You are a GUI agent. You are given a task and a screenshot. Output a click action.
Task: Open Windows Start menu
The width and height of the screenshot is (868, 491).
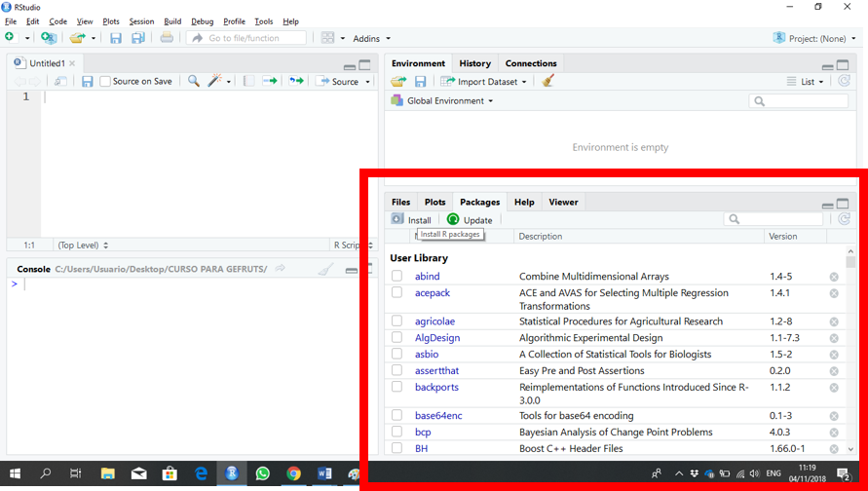pos(15,473)
